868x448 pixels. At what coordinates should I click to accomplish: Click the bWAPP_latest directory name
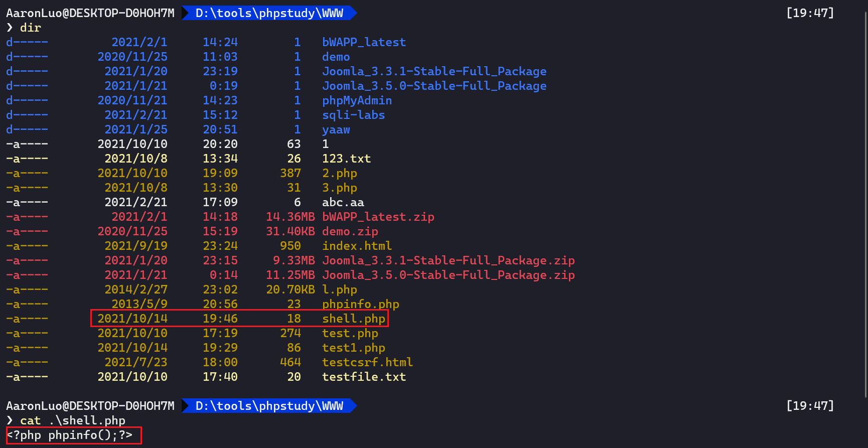tap(364, 42)
